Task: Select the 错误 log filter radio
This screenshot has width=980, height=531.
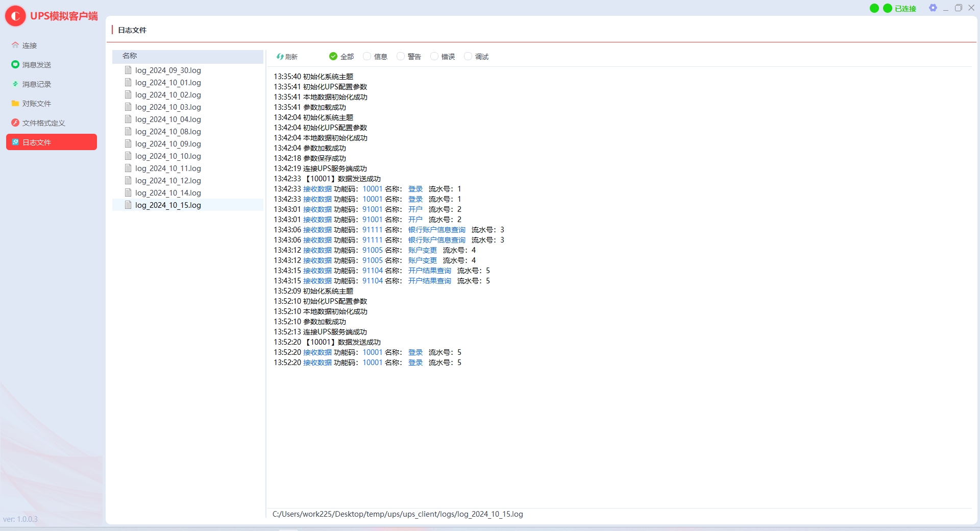Action: (x=443, y=57)
